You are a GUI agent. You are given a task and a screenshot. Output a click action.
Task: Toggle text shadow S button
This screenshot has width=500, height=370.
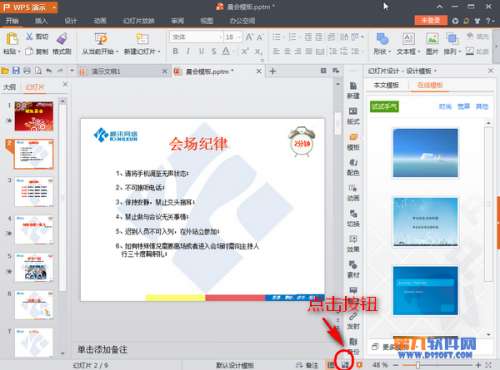(x=214, y=51)
